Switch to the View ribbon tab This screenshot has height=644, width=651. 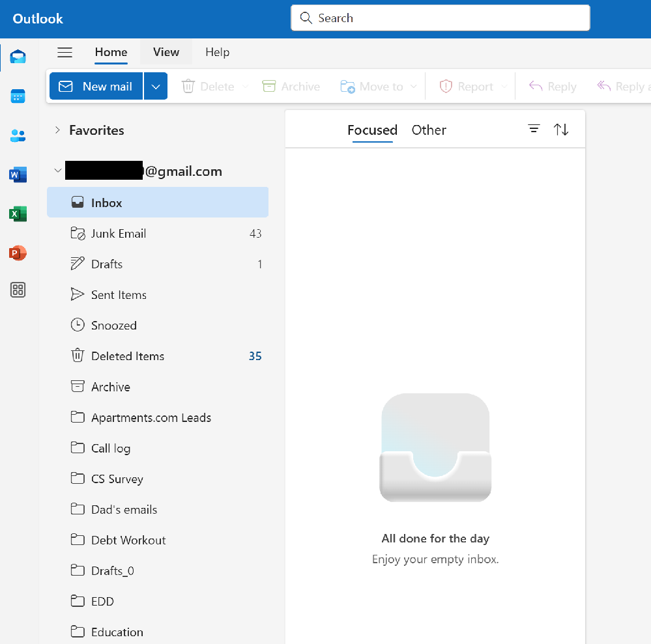[x=166, y=52]
